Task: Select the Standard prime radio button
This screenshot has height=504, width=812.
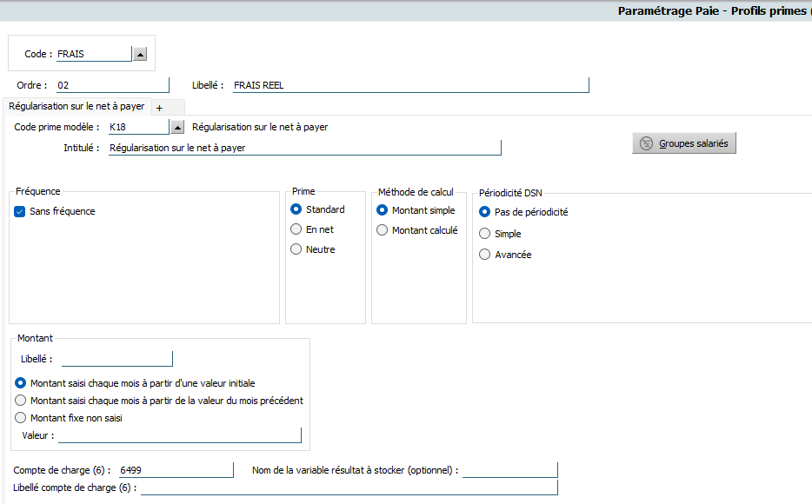Action: pos(296,209)
